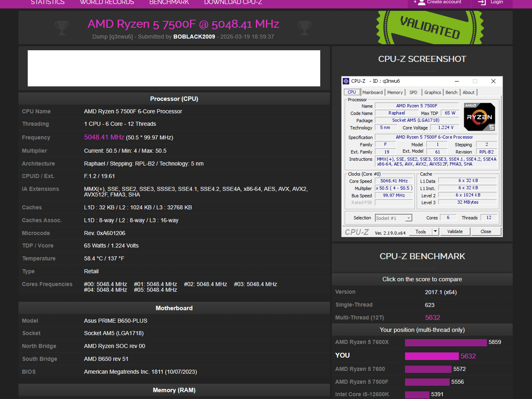Image resolution: width=532 pixels, height=399 pixels.
Task: Click the left trophy icon in header
Action: (x=62, y=28)
